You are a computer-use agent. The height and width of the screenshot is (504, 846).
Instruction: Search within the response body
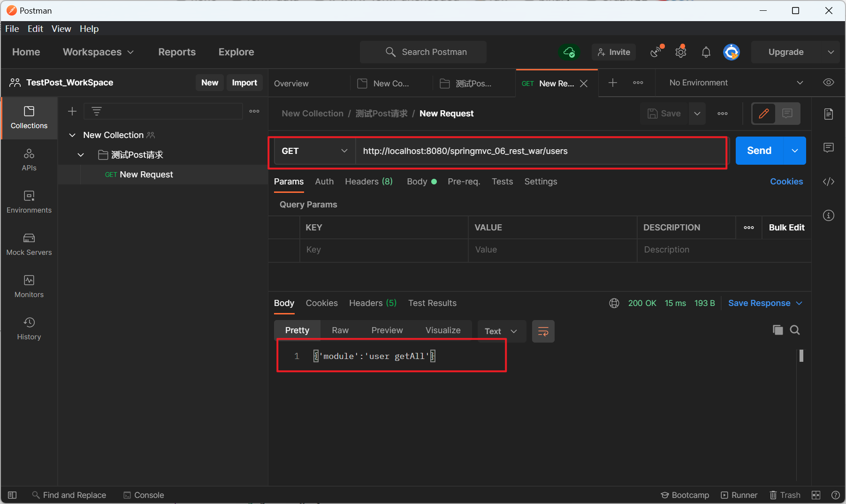pyautogui.click(x=795, y=330)
